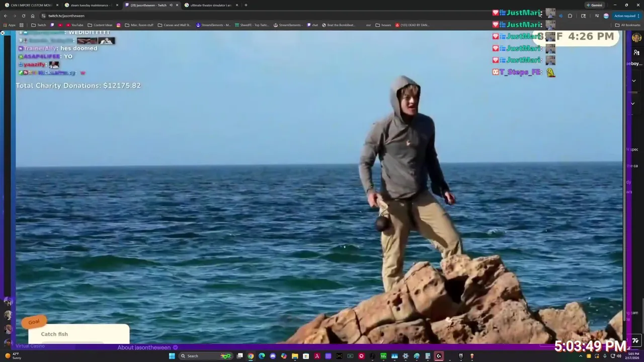This screenshot has width=644, height=362.
Task: Open the Twitch bookmarks folder
Action: (39, 25)
